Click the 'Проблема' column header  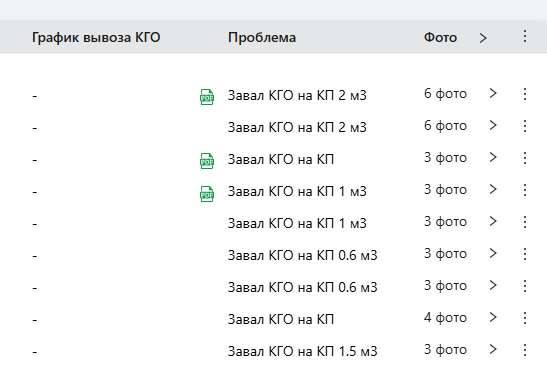262,37
